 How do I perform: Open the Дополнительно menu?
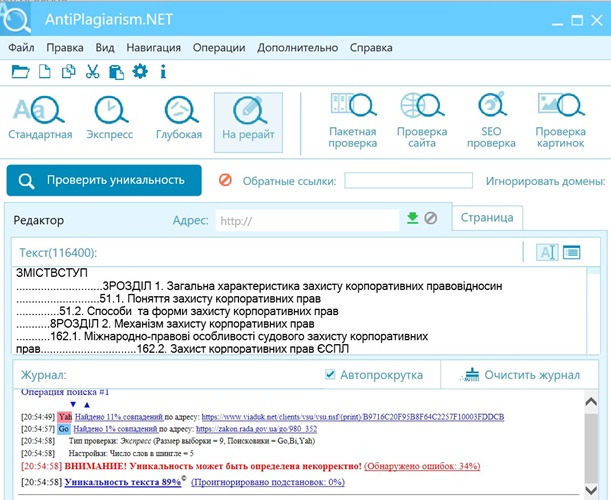[297, 48]
